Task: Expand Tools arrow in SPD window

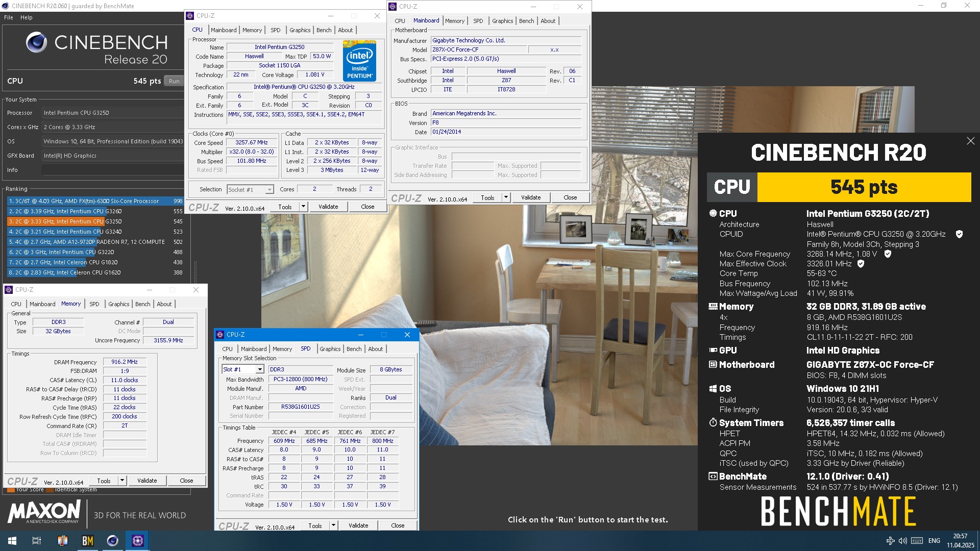Action: point(333,525)
